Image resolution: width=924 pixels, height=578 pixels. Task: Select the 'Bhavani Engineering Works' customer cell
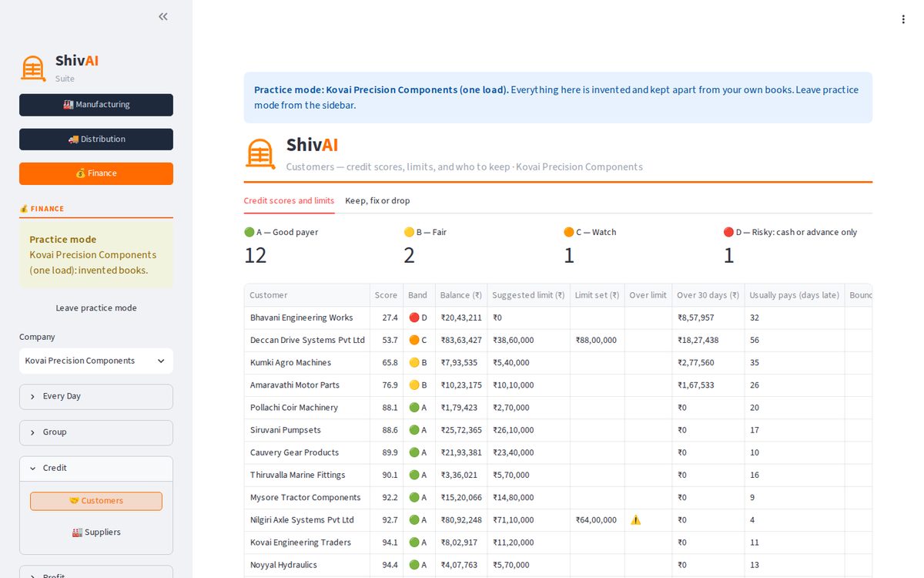click(307, 318)
